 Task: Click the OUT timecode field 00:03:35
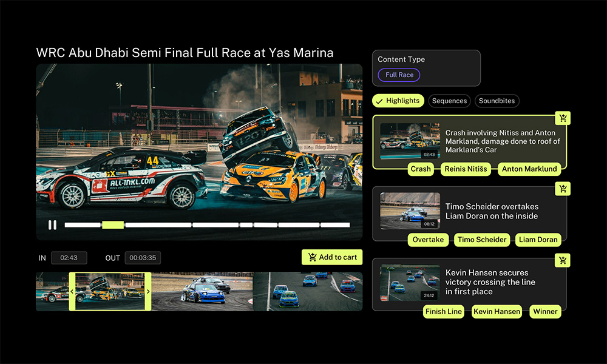143,258
